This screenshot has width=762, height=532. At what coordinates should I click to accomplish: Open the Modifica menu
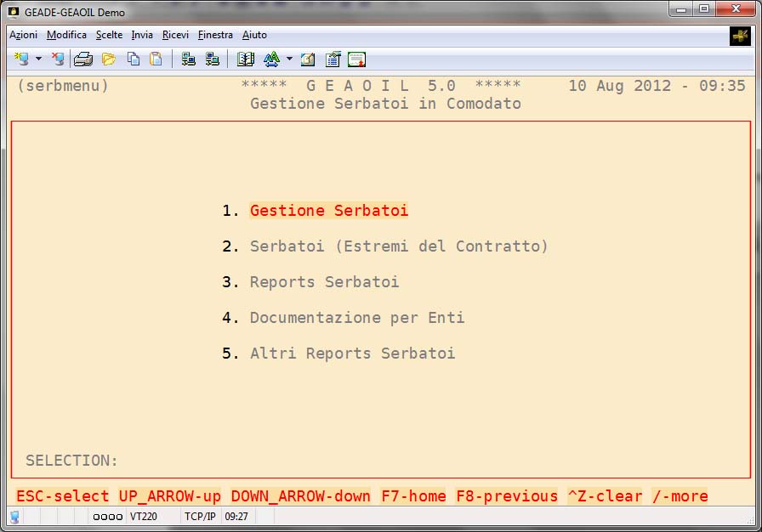pos(66,35)
